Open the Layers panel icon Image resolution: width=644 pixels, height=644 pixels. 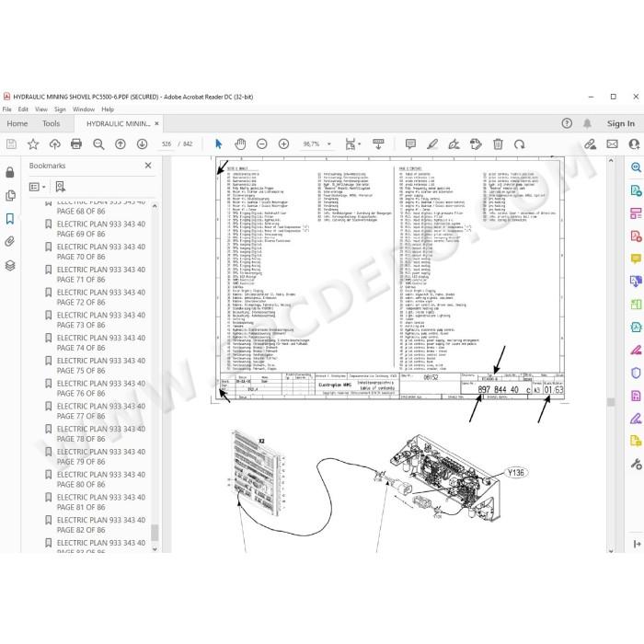point(10,265)
